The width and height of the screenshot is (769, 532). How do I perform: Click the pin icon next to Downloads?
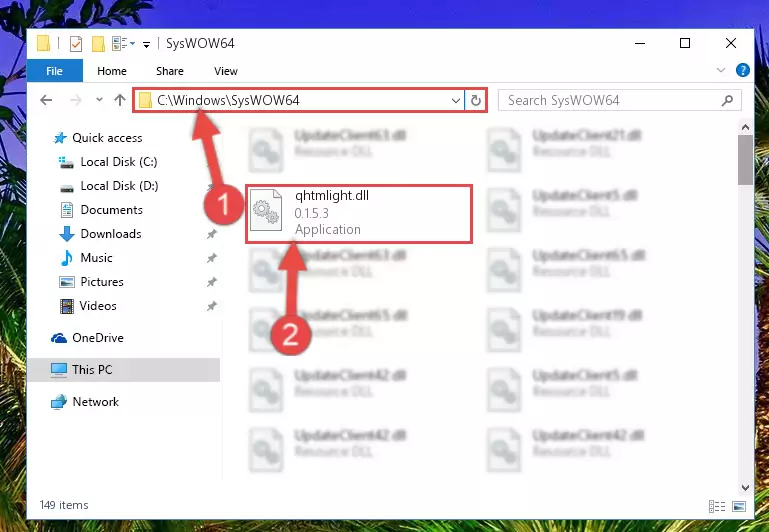pos(211,234)
